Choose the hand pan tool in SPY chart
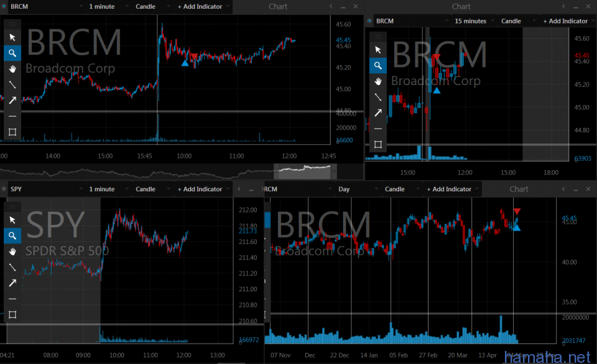Viewport: 597px width, 364px height. tap(12, 252)
